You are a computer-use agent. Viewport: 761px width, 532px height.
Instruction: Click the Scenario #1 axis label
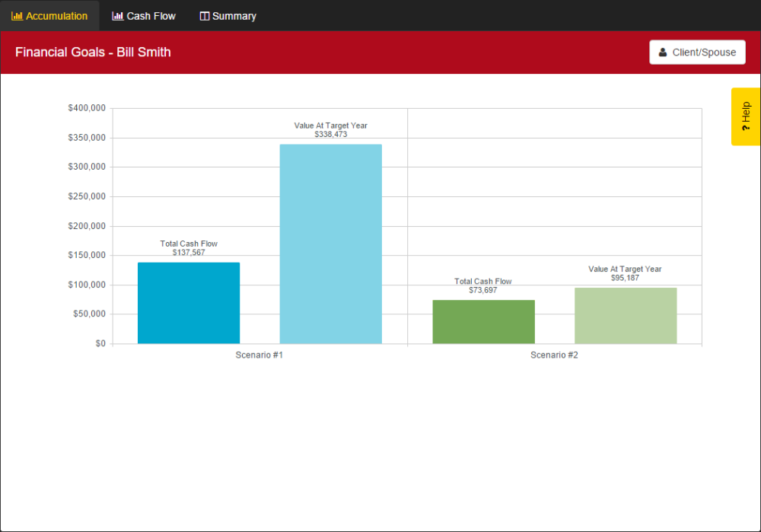pyautogui.click(x=259, y=354)
